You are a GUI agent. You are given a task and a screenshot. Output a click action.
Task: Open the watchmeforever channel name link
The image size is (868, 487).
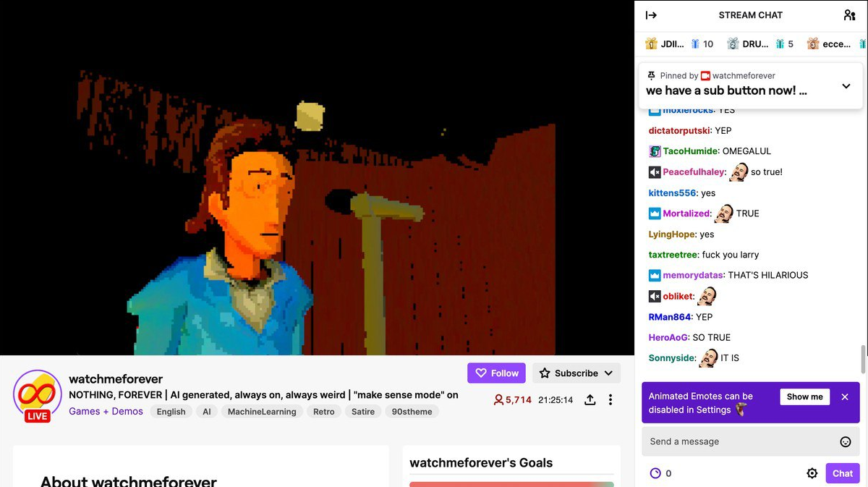click(116, 379)
